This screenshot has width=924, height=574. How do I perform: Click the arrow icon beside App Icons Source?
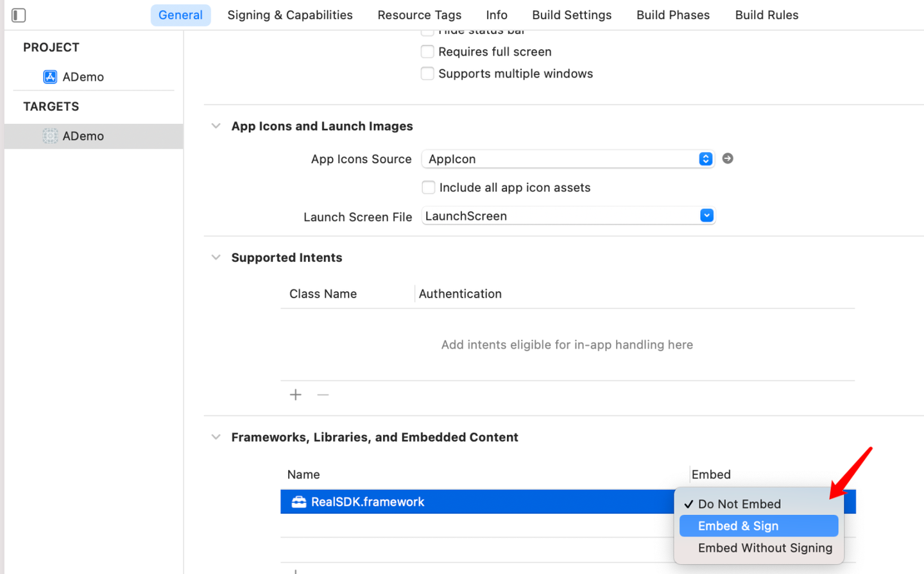(x=728, y=158)
